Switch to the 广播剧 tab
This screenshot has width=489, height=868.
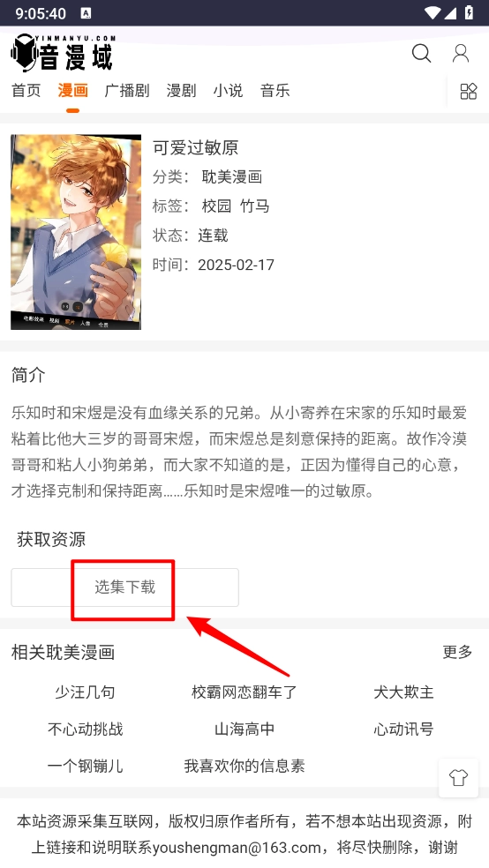(127, 90)
